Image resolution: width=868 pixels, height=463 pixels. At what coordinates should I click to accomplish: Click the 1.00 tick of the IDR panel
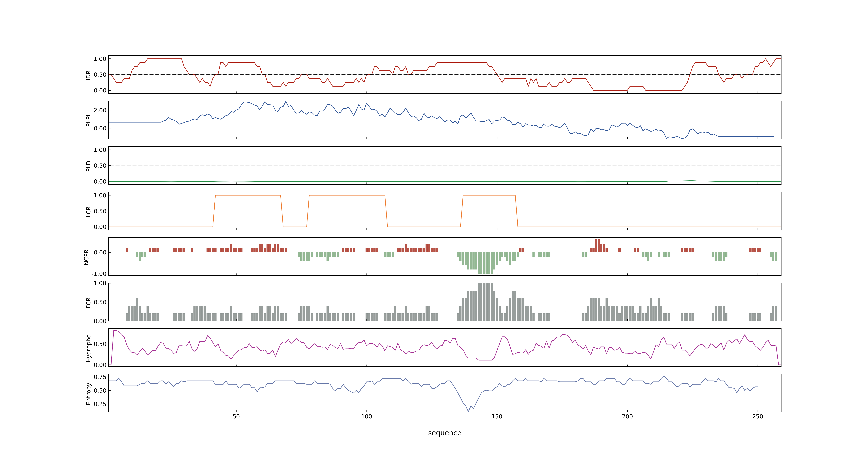pyautogui.click(x=100, y=59)
